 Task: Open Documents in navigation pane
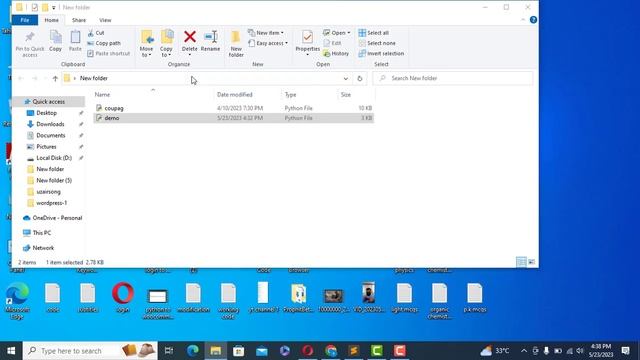click(51, 135)
